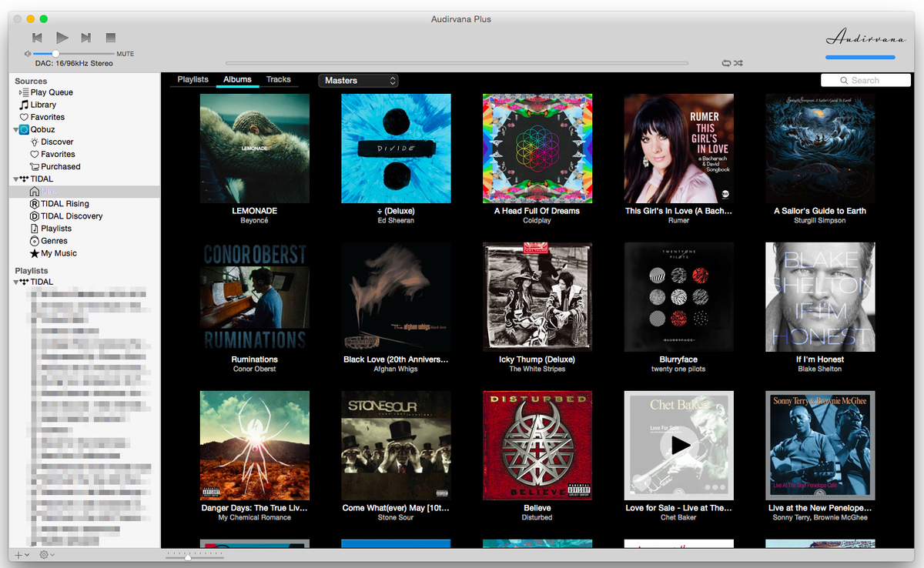The width and height of the screenshot is (924, 568).
Task: Skip to next track
Action: point(86,38)
